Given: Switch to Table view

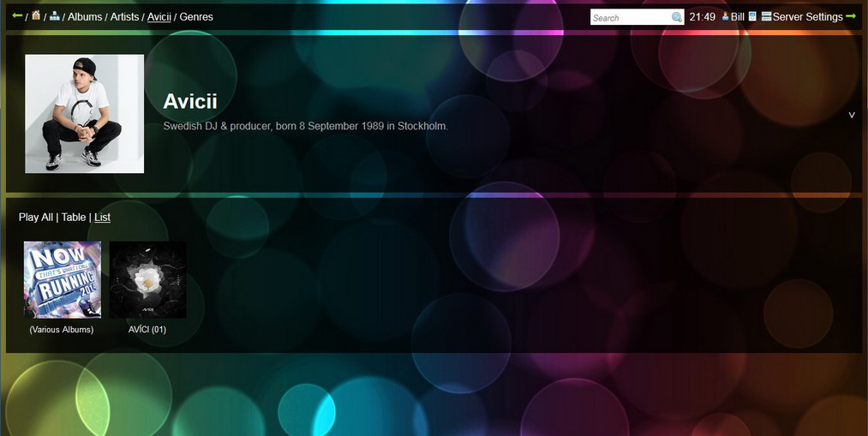Looking at the screenshot, I should pos(74,218).
